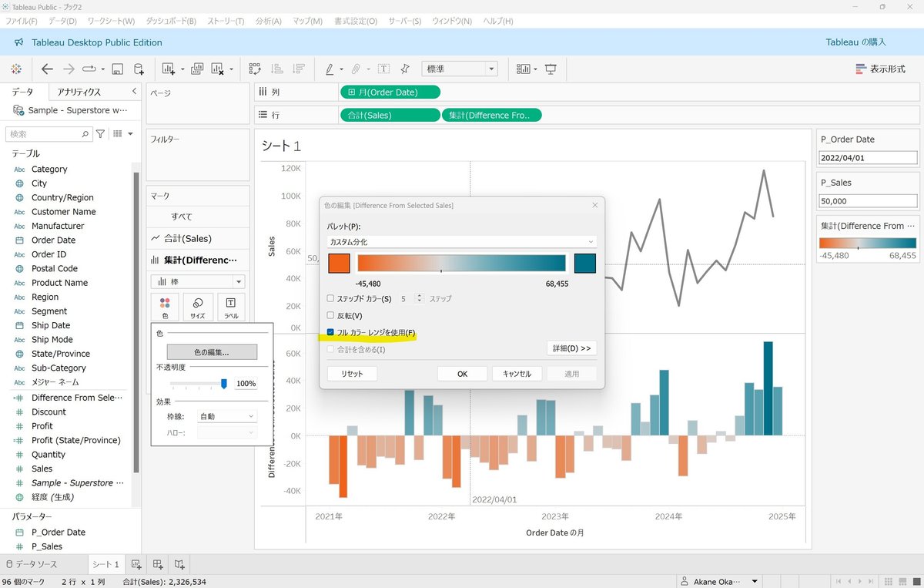The width and height of the screenshot is (924, 588).
Task: Click the Sort descending icon
Action: [299, 69]
